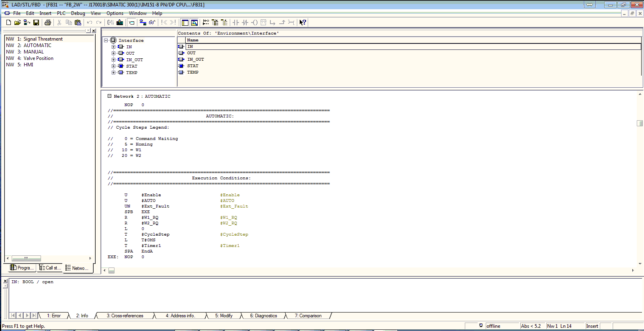The image size is (644, 331).
Task: Toggle the Overviews panel toolbar icon
Action: [x=185, y=23]
